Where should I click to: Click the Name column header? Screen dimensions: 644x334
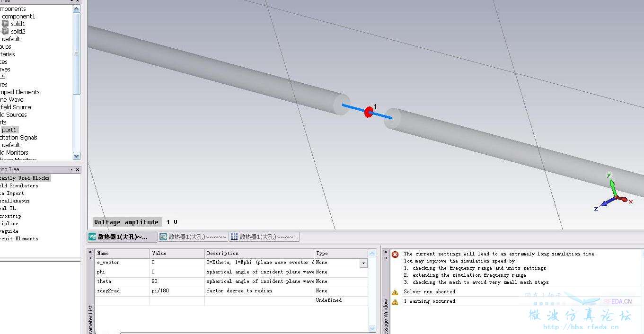click(x=122, y=254)
